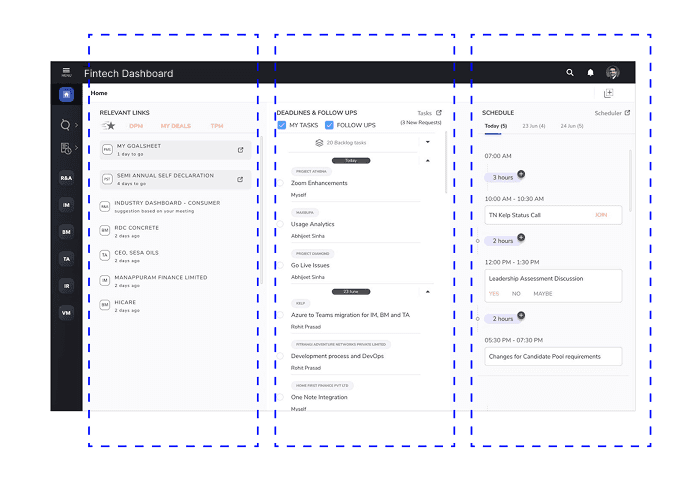Open the Tasks link
691x479 pixels.
pyautogui.click(x=424, y=113)
